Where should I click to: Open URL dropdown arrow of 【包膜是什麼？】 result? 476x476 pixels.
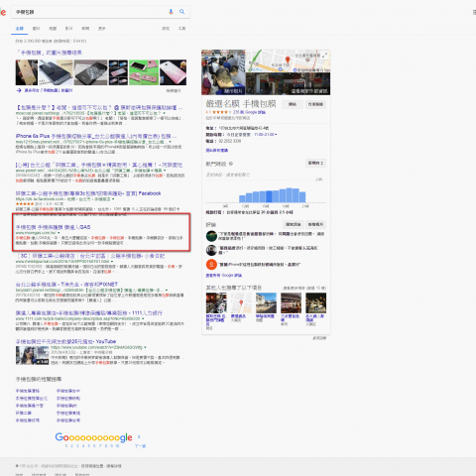click(x=165, y=113)
